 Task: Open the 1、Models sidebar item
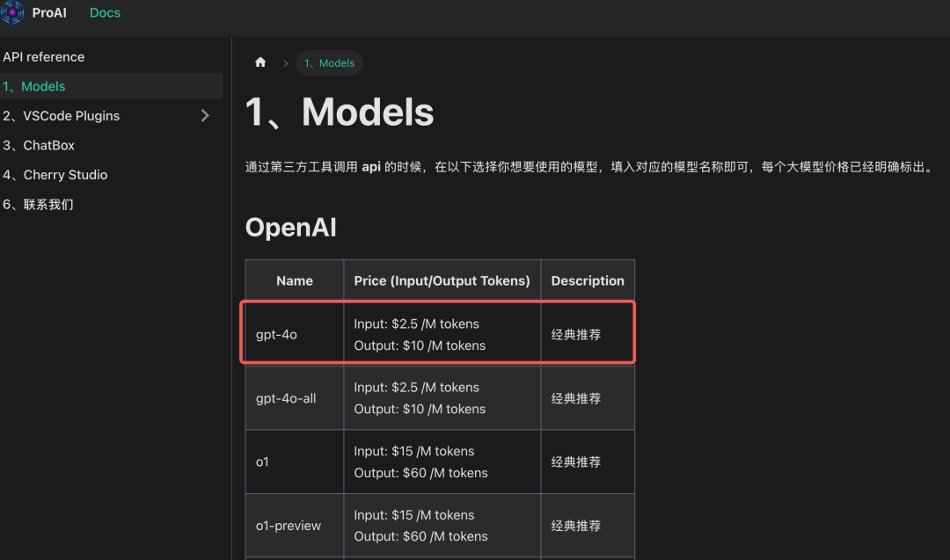(112, 86)
